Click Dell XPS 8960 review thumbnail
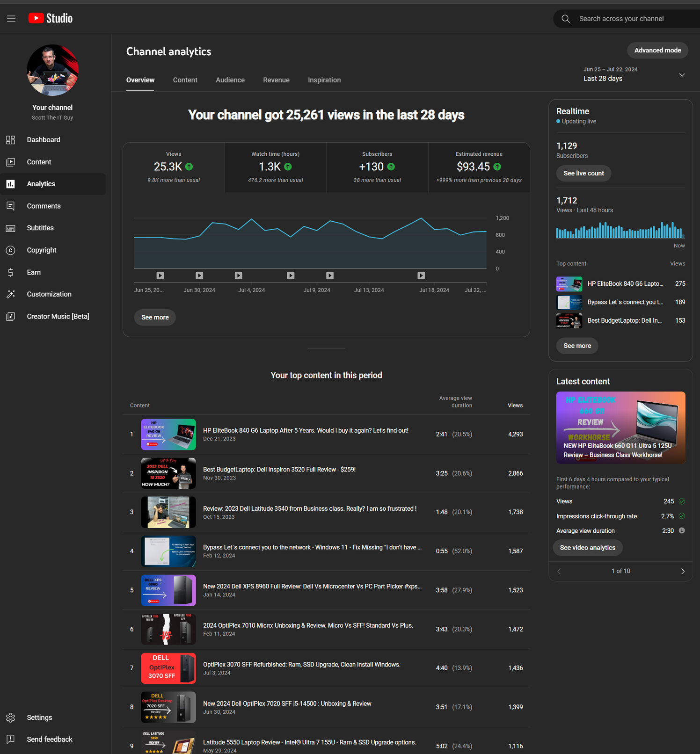 168,590
